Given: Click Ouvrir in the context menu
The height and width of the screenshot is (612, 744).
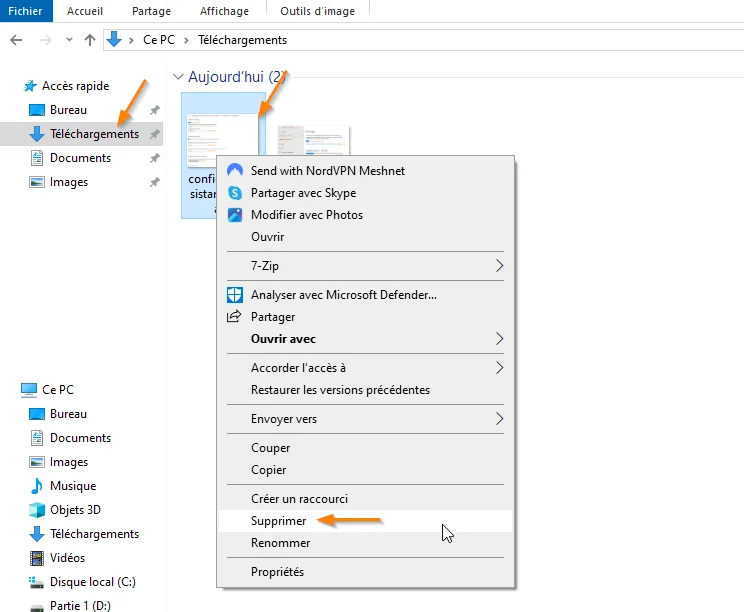Looking at the screenshot, I should (x=365, y=237).
